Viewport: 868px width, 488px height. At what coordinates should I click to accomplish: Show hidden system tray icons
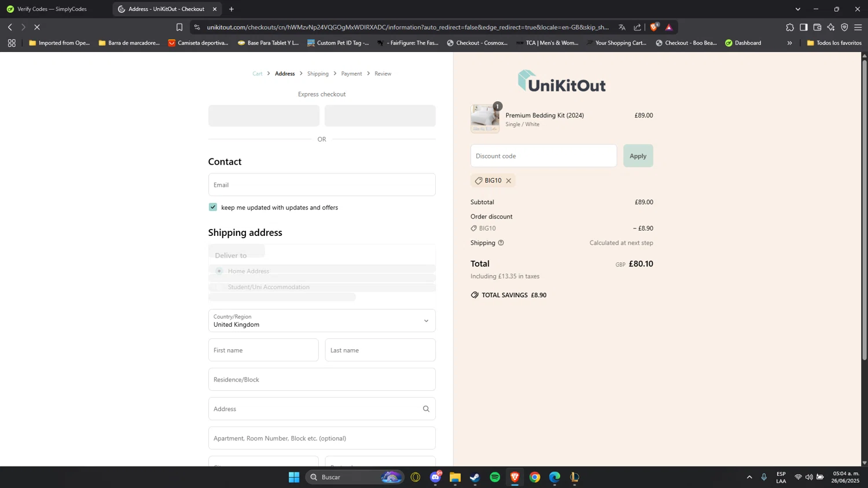tap(749, 477)
